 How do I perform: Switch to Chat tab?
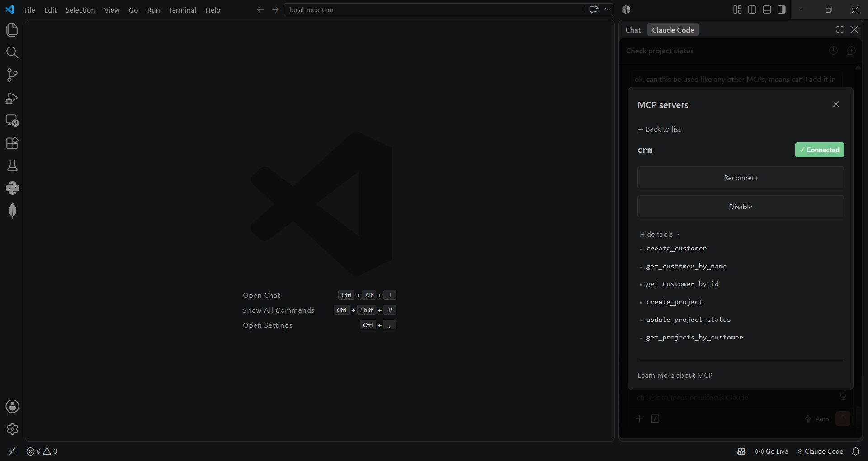coord(633,30)
